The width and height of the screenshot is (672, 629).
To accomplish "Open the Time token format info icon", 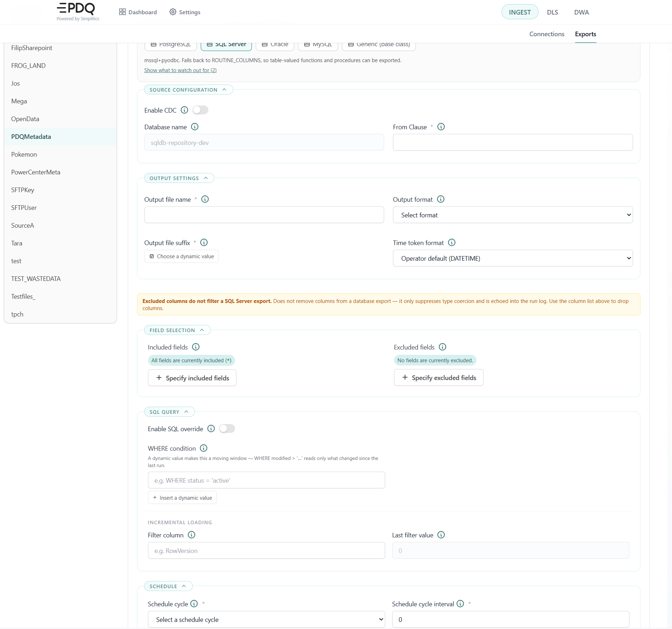I will coord(452,243).
